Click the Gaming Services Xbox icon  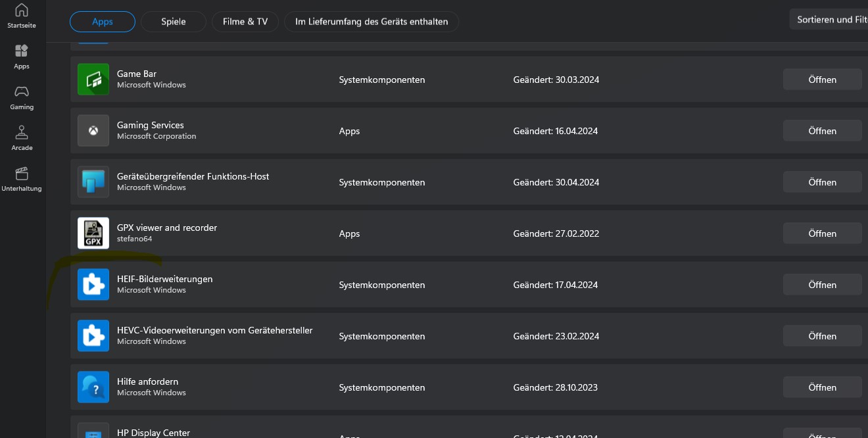tap(93, 131)
